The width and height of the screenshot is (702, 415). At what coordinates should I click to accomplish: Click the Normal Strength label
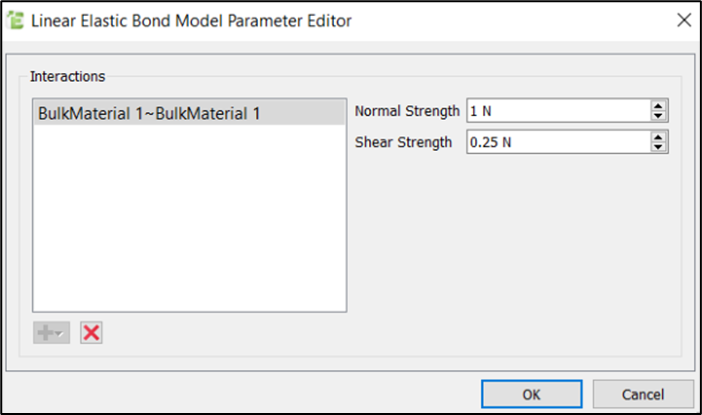(x=407, y=112)
